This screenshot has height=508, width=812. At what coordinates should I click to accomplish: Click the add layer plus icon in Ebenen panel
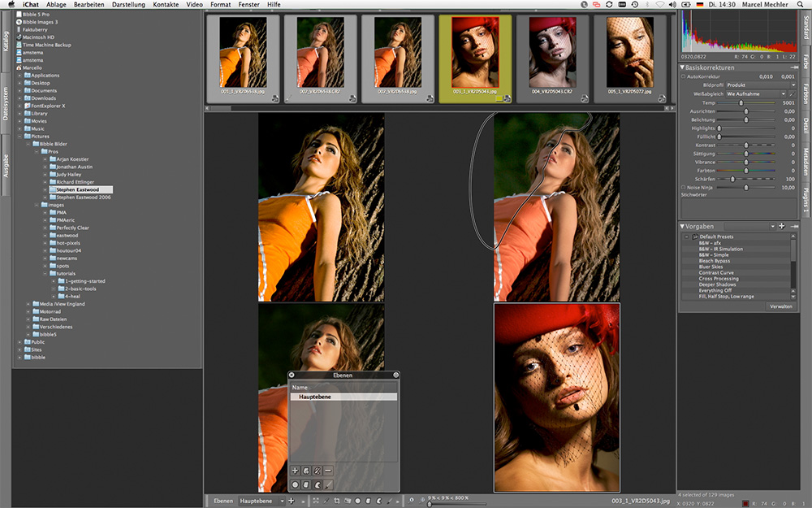click(295, 471)
